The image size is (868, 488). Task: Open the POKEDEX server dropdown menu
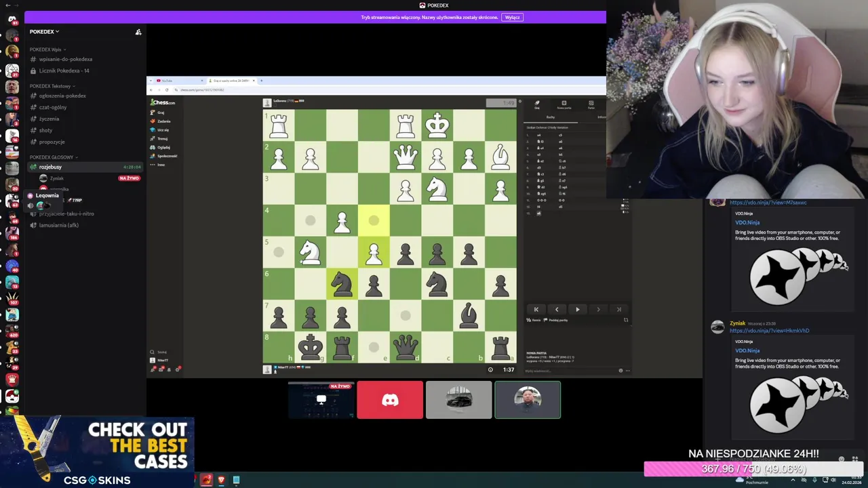[x=44, y=31]
